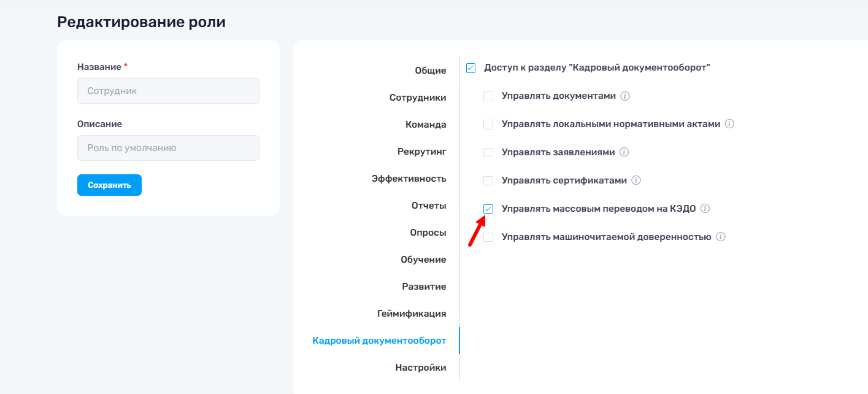The height and width of the screenshot is (394, 868).
Task: Click the Сохранить button
Action: pos(109,185)
